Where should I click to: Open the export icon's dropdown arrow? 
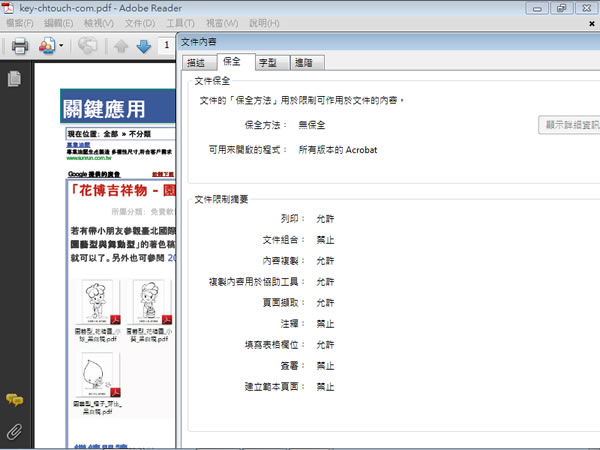(x=61, y=46)
